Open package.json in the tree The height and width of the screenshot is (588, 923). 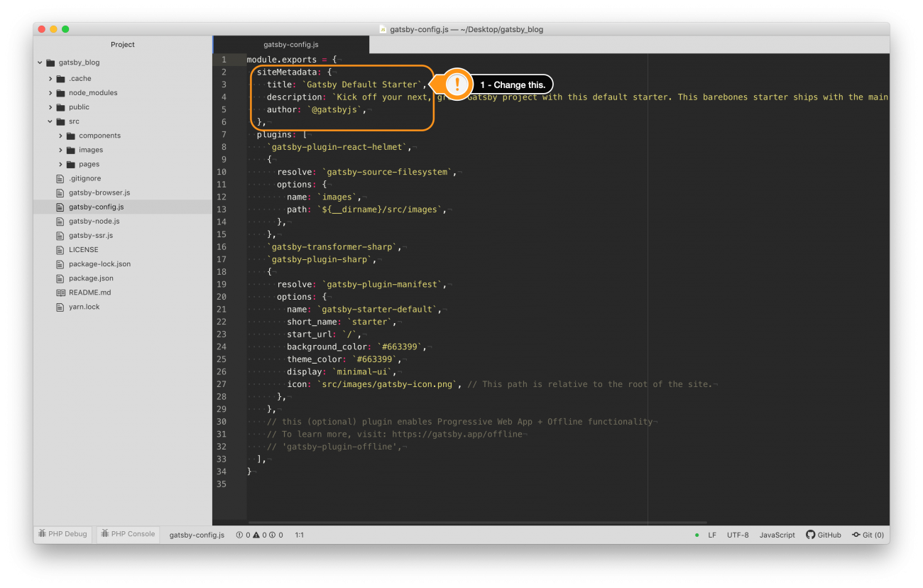tap(91, 278)
